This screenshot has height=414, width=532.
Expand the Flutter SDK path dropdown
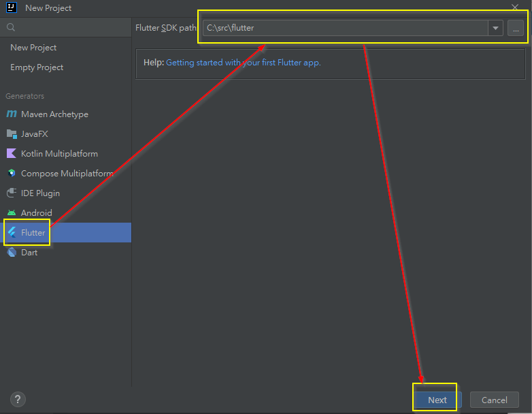(495, 28)
